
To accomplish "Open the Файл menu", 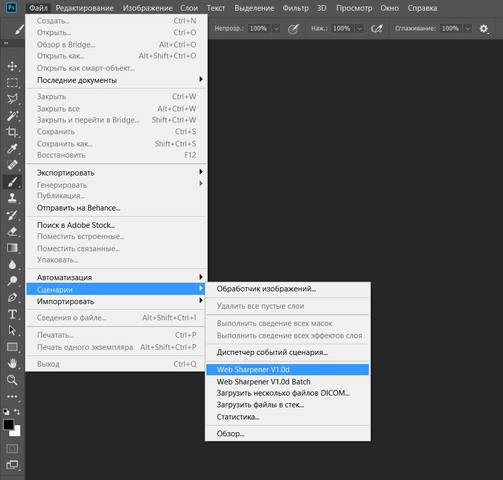I will (x=38, y=8).
